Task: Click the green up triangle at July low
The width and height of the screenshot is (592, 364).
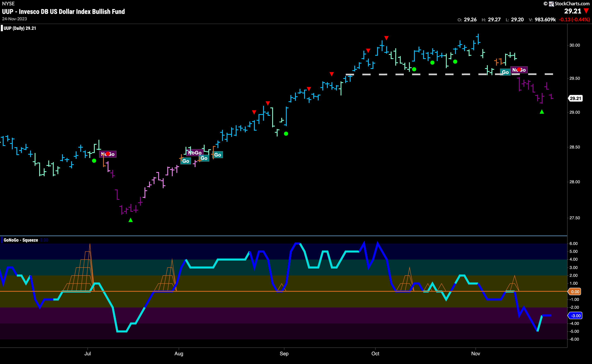Action: [x=131, y=220]
